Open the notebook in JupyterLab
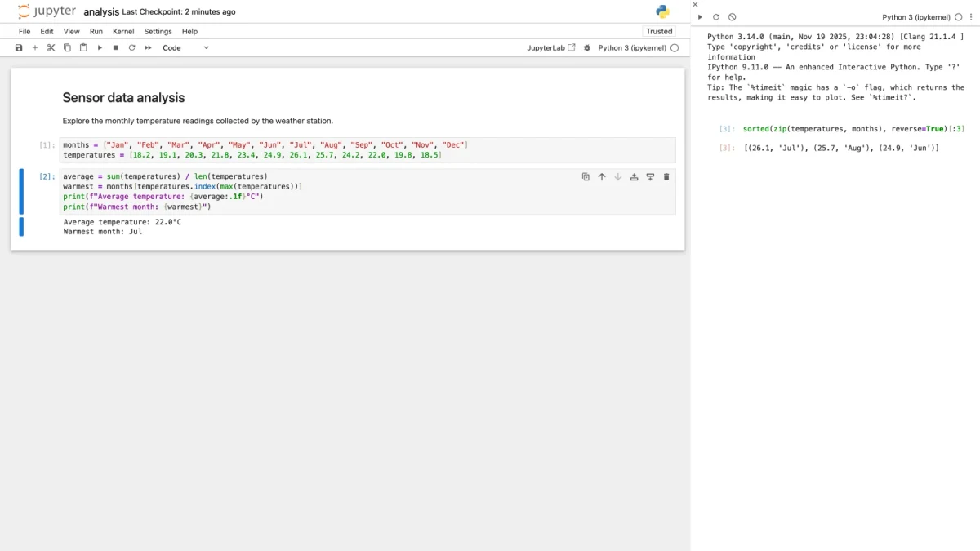The height and width of the screenshot is (551, 980). (x=551, y=47)
